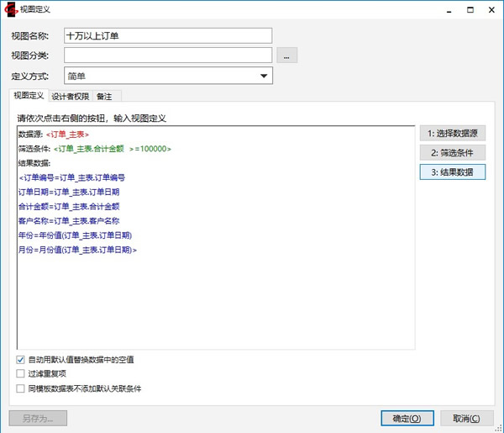This screenshot has height=433, width=504.
Task: Click the 筛选条件 line in definition text area
Action: [94, 149]
